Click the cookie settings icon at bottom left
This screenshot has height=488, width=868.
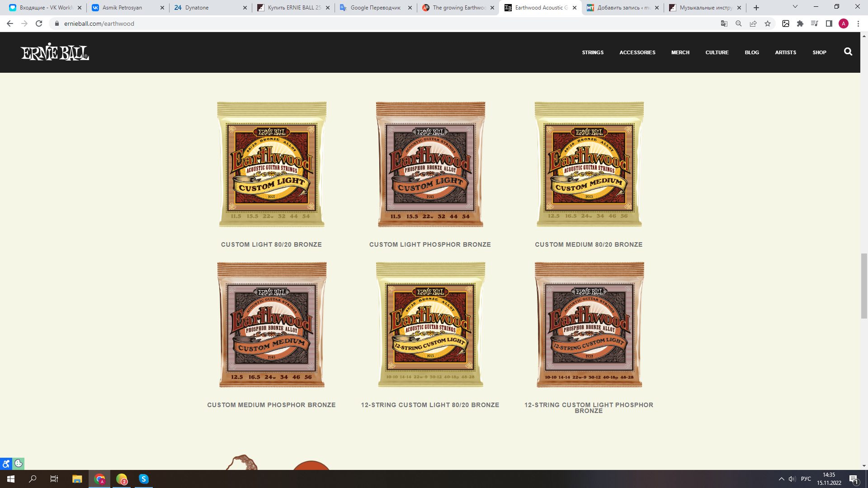coord(19,464)
